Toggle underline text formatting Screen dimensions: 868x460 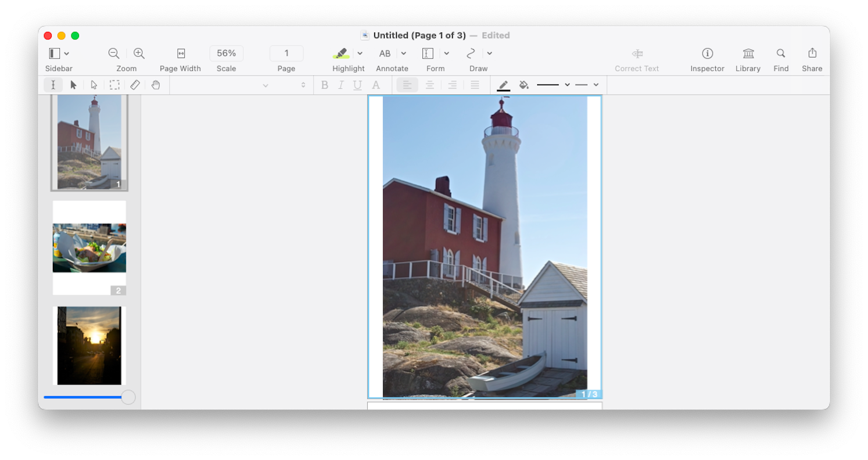click(357, 84)
